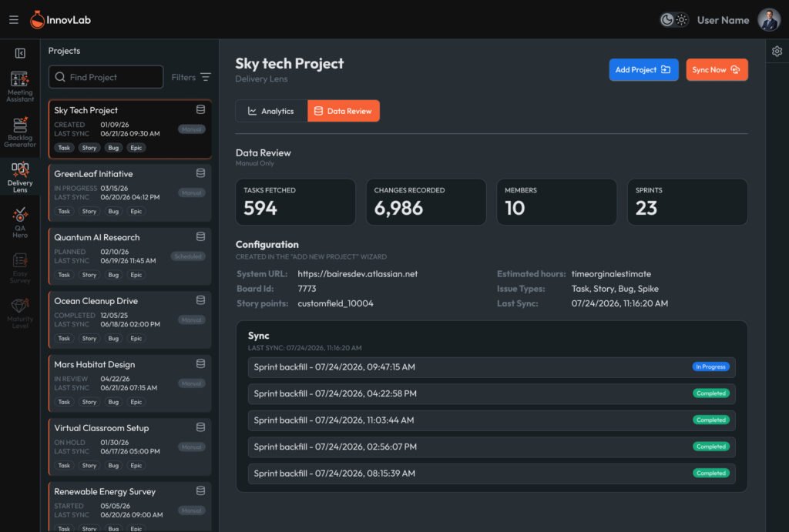Click Sync Now button
This screenshot has width=789, height=532.
[717, 69]
